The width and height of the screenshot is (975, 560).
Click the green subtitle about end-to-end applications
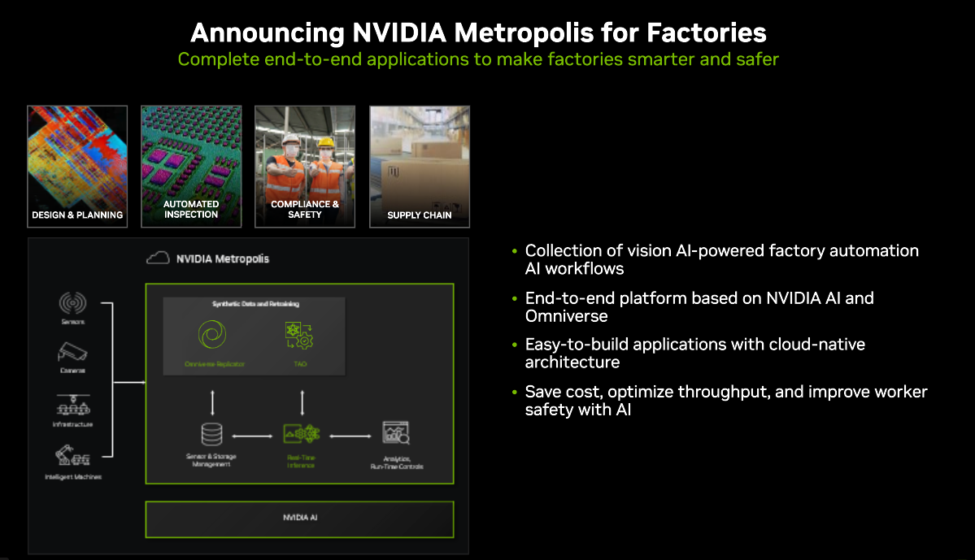coord(478,59)
